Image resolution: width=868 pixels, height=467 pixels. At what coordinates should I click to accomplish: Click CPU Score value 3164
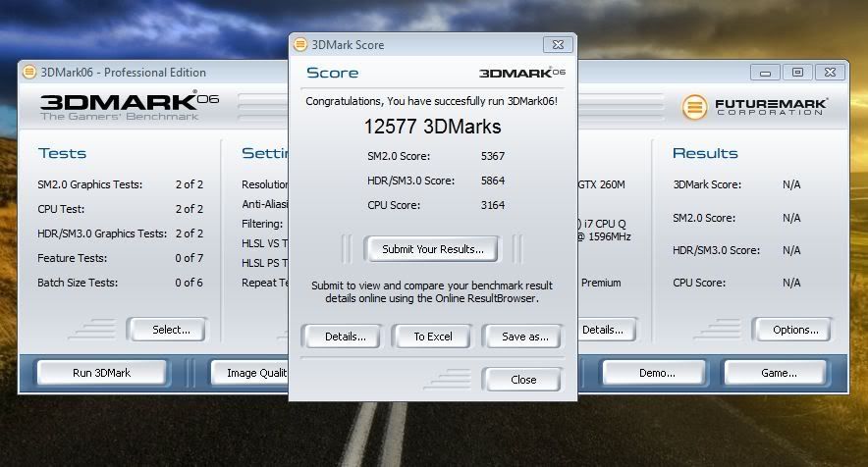pyautogui.click(x=493, y=205)
